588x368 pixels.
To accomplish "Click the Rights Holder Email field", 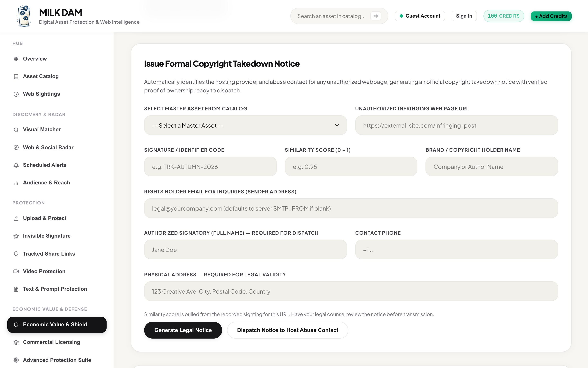I will coord(351,208).
